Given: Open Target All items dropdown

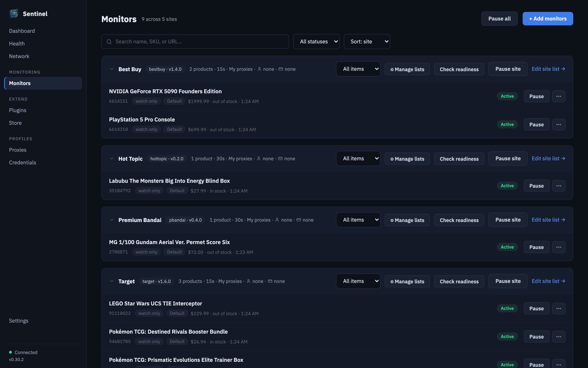Looking at the screenshot, I should click(x=358, y=281).
